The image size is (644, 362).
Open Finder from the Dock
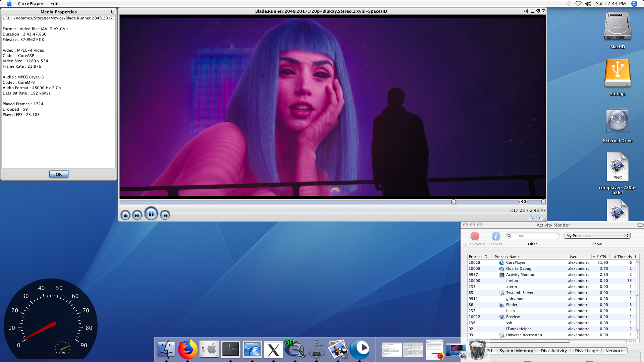[x=166, y=349]
